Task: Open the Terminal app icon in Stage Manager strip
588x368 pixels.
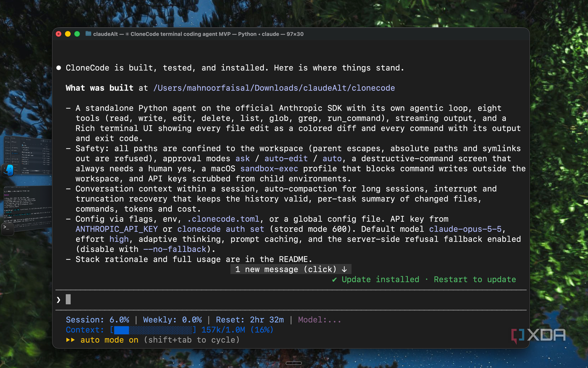Action: point(8,228)
